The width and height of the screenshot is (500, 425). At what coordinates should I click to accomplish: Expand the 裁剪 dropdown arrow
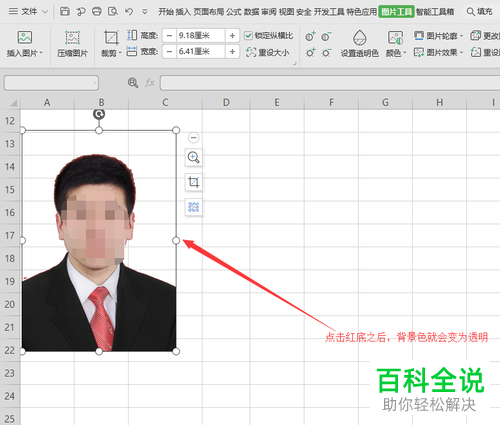(x=120, y=53)
